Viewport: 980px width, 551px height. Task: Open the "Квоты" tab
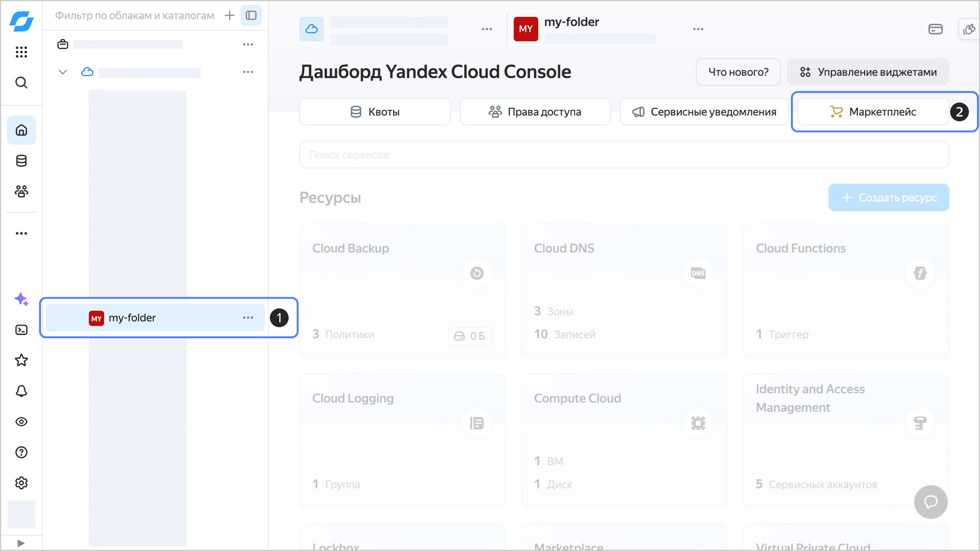click(375, 112)
